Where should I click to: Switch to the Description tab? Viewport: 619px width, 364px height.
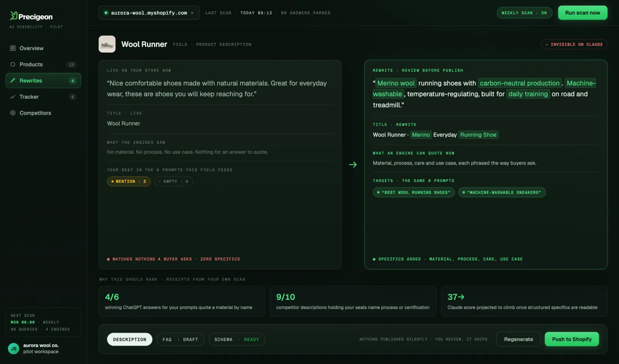pos(130,339)
